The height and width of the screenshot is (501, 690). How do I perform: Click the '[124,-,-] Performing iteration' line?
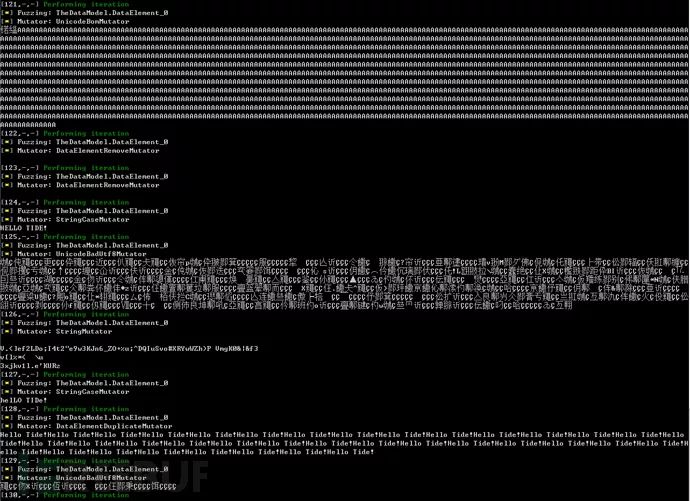[65, 202]
